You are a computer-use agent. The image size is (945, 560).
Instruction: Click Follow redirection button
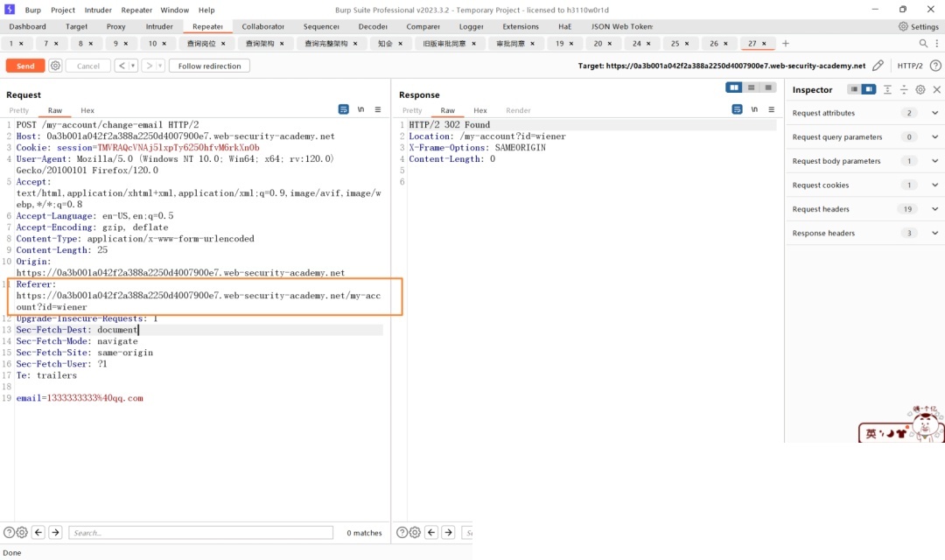(x=209, y=66)
